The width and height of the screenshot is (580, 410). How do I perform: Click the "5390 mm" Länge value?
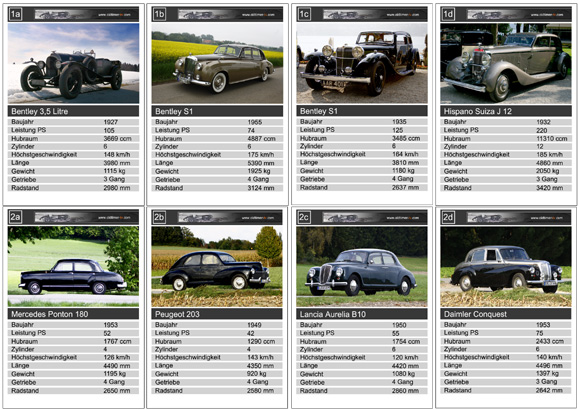(261, 163)
